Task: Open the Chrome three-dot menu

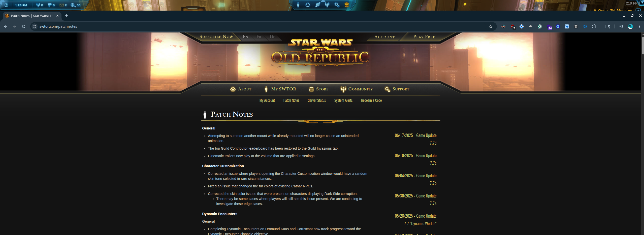Action: pyautogui.click(x=639, y=26)
